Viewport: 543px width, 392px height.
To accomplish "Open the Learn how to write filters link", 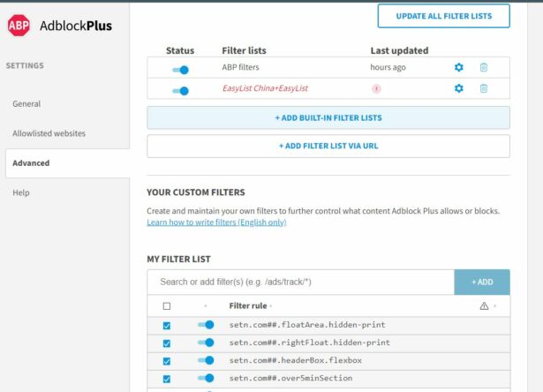I will click(x=216, y=222).
